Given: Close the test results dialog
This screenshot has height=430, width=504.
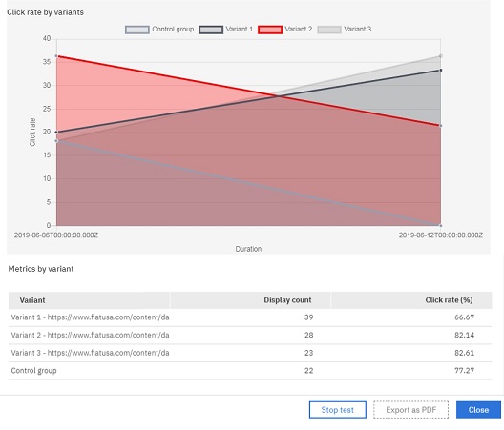Looking at the screenshot, I should tap(478, 410).
